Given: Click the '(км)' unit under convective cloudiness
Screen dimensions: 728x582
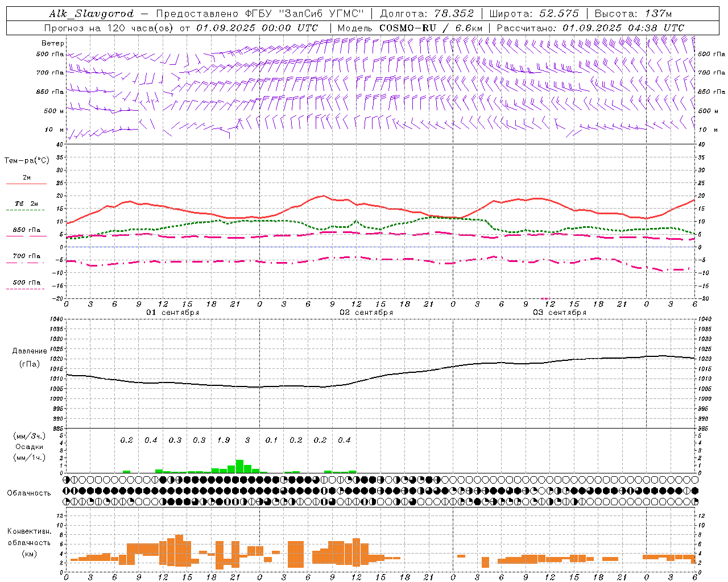Looking at the screenshot, I should click(x=29, y=554).
